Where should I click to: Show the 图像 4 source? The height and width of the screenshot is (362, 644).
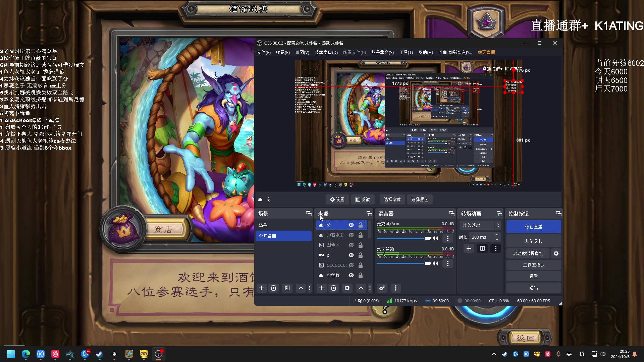tap(351, 245)
